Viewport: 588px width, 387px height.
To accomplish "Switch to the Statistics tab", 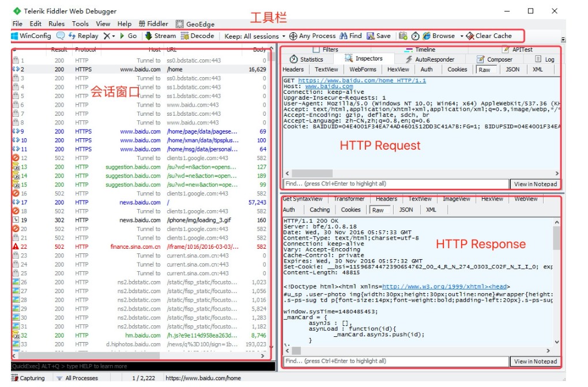I will pyautogui.click(x=306, y=59).
